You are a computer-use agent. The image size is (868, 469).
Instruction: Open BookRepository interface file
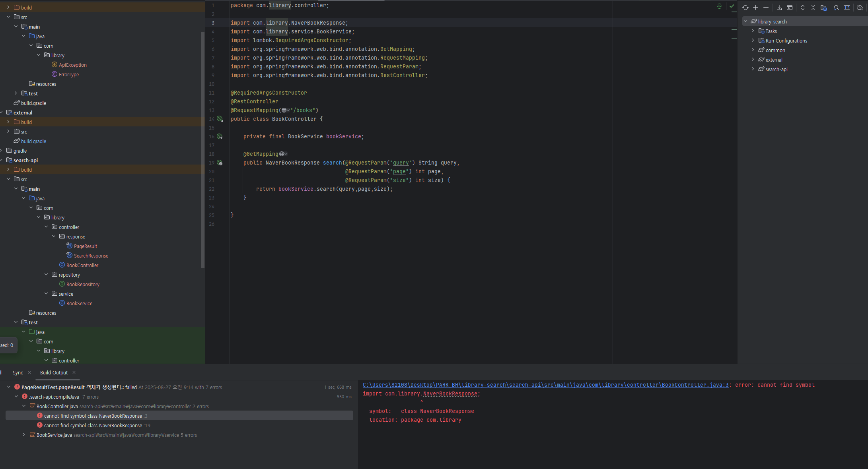(83, 284)
